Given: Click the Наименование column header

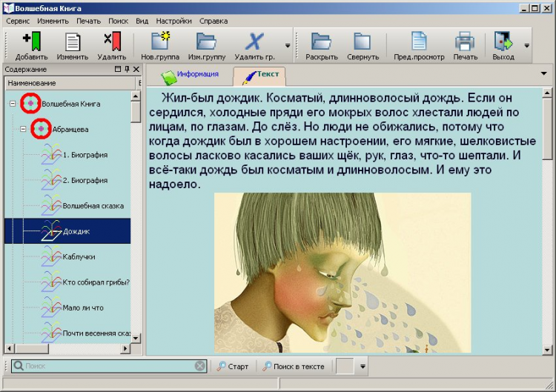Looking at the screenshot, I should [70, 83].
